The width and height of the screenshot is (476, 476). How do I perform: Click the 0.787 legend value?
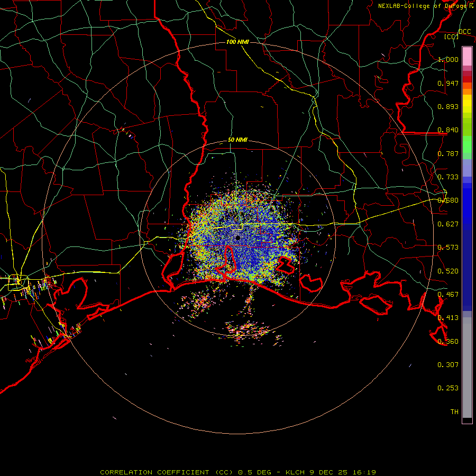tap(448, 153)
